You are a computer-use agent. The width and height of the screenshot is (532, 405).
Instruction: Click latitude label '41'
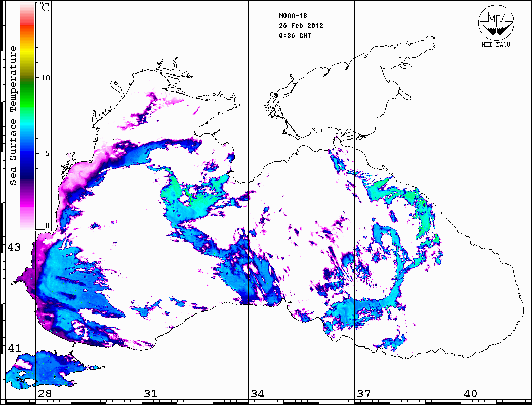coord(14,348)
